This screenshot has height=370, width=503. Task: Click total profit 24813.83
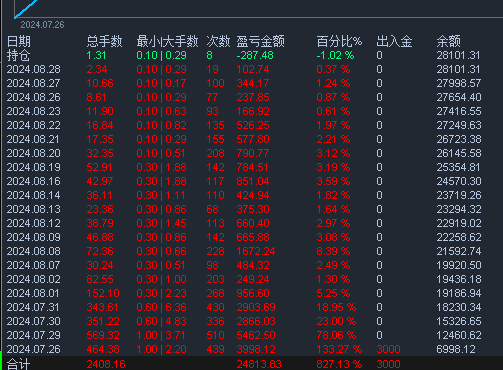click(x=259, y=364)
